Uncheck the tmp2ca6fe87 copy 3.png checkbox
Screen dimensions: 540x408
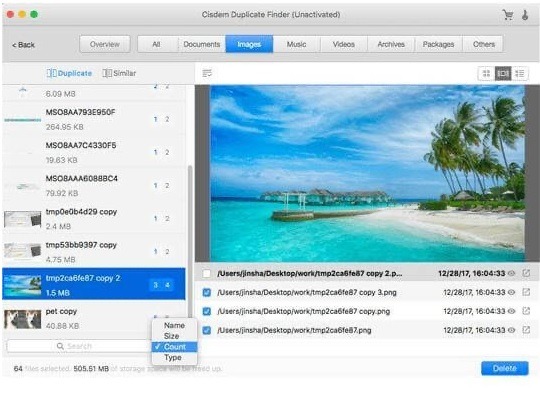207,293
